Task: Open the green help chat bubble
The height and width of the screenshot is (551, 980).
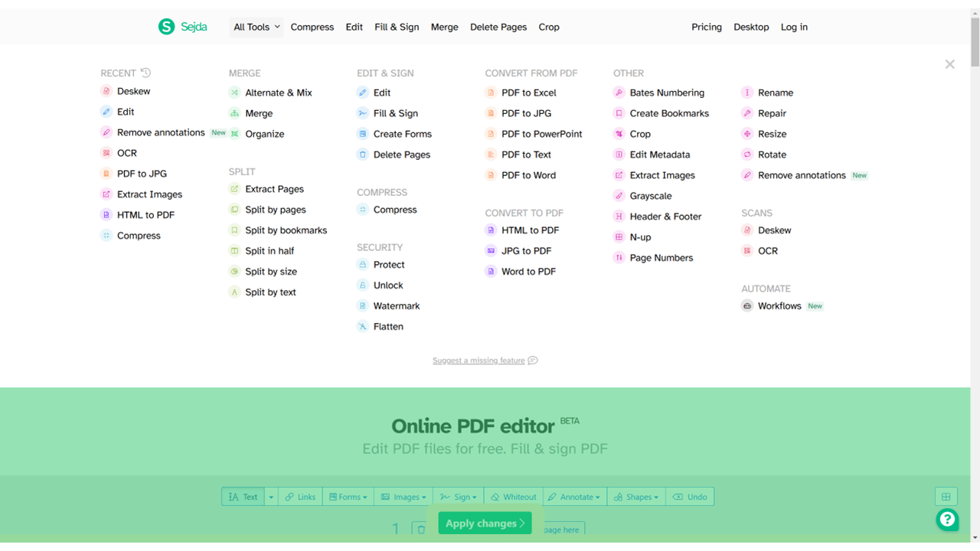Action: point(947,520)
